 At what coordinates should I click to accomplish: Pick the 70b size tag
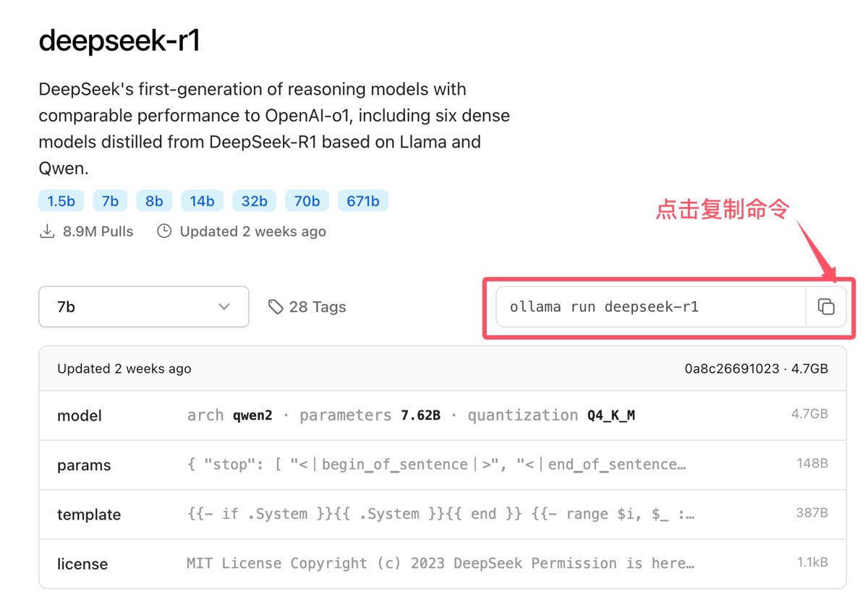(x=307, y=201)
